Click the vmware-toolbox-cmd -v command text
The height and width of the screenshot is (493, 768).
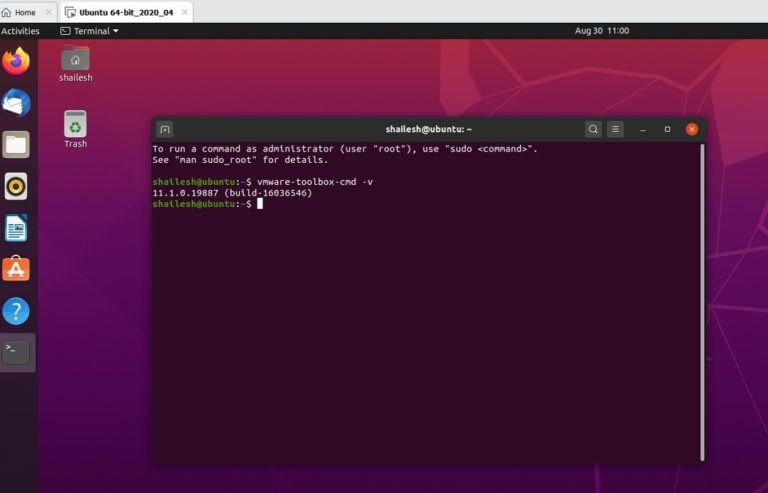point(314,182)
